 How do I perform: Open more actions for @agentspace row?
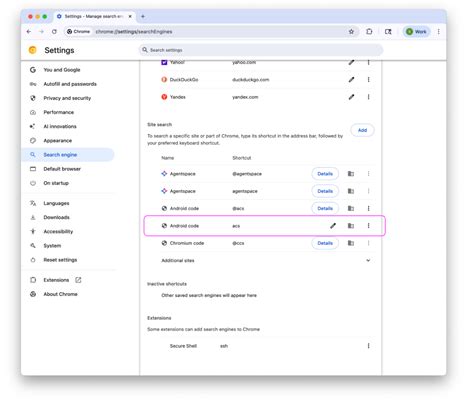pos(368,174)
